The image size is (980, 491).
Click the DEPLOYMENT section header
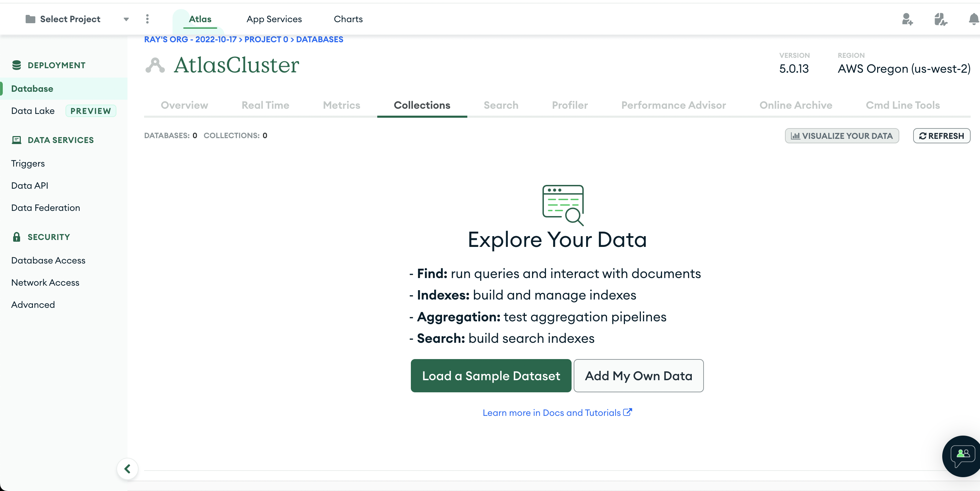tap(56, 65)
